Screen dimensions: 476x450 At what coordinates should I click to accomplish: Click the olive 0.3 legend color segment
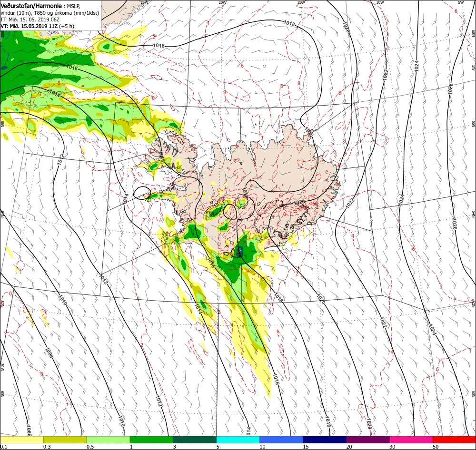65,440
